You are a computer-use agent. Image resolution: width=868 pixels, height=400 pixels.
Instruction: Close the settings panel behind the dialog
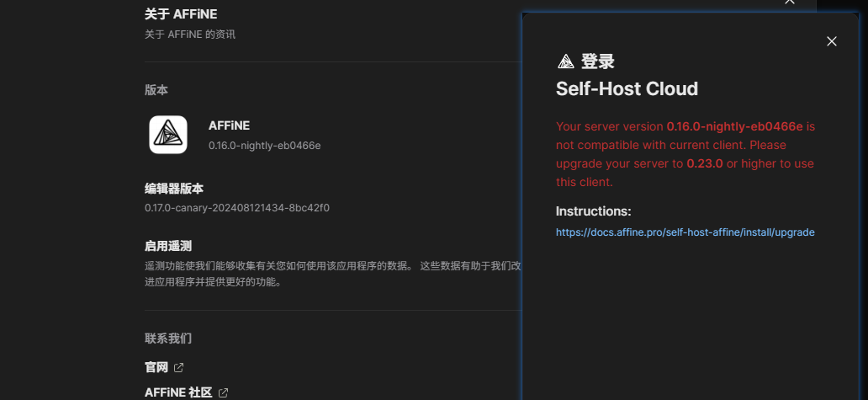pos(790,3)
